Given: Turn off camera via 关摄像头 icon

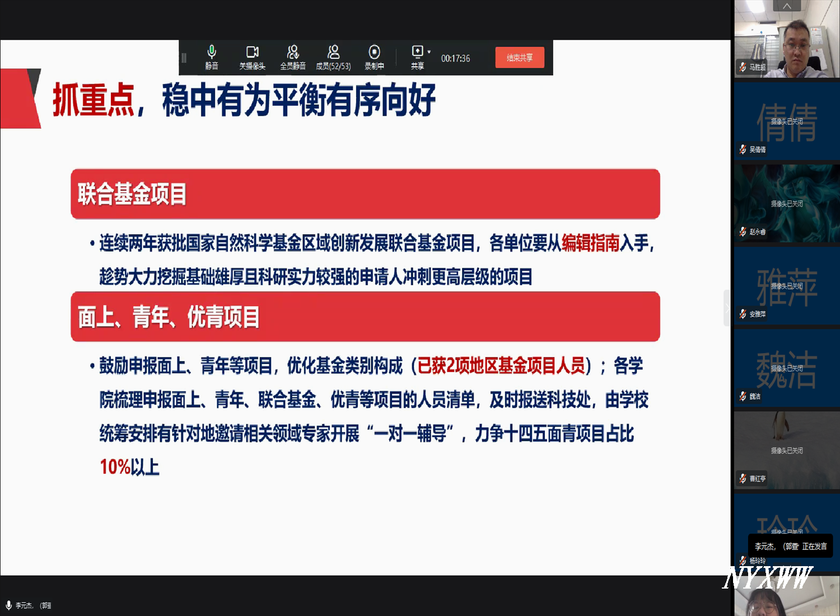Looking at the screenshot, I should tap(252, 53).
